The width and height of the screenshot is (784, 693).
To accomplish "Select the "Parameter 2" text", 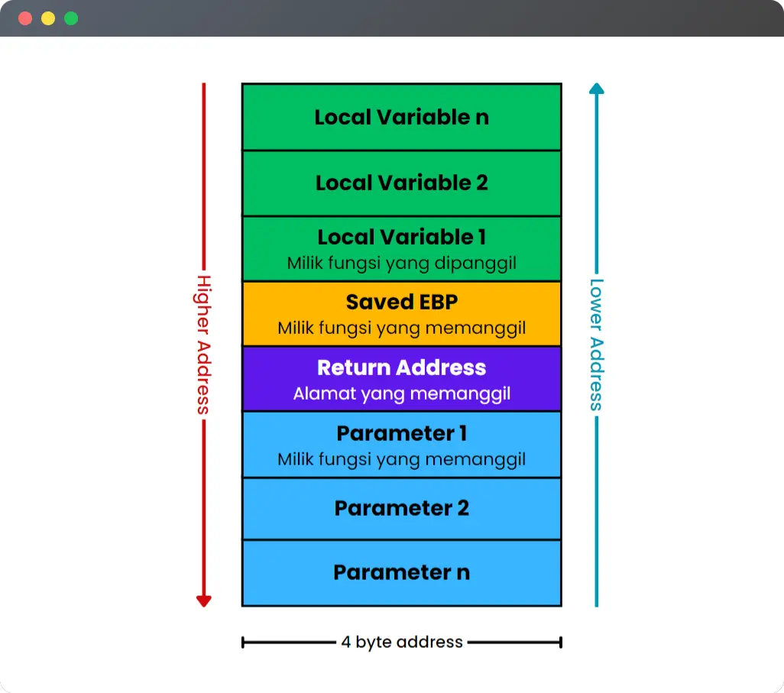I will 401,509.
